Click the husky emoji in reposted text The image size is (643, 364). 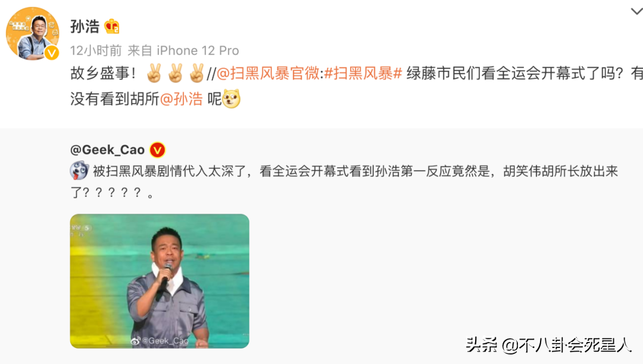(79, 170)
